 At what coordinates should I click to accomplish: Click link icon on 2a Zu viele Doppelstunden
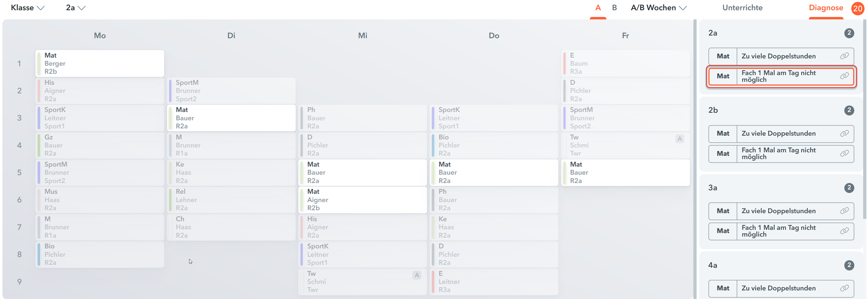[844, 56]
